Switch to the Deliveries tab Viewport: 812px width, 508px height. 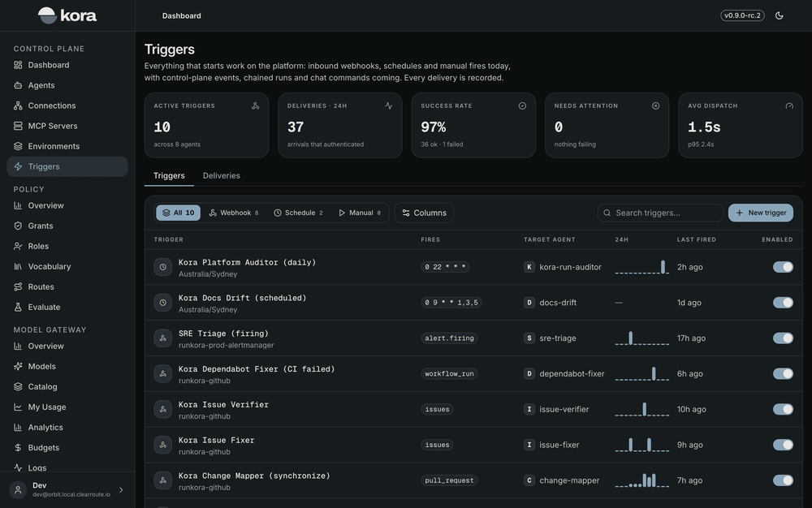pos(221,176)
